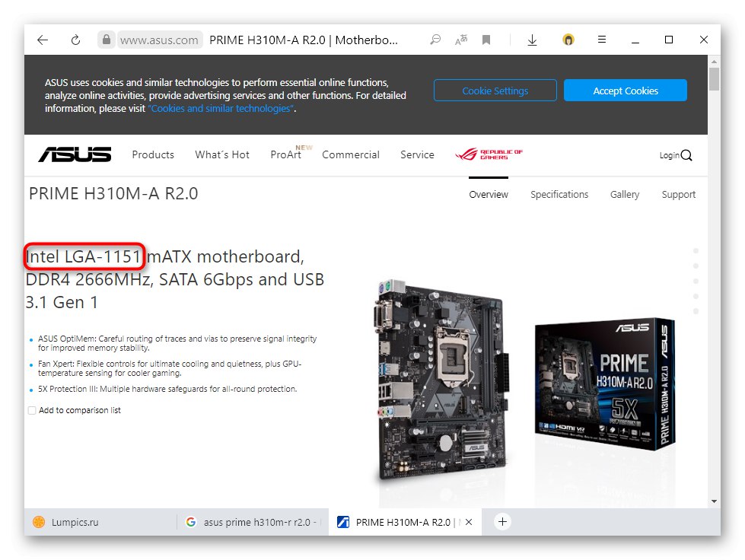This screenshot has width=745, height=560.
Task: Bookmark this page with the bookmark icon
Action: (486, 40)
